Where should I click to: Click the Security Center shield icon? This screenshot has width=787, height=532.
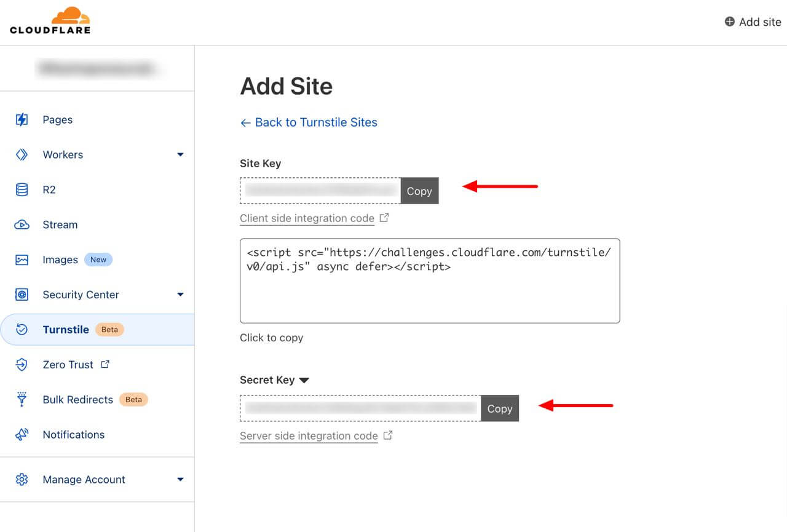click(22, 295)
